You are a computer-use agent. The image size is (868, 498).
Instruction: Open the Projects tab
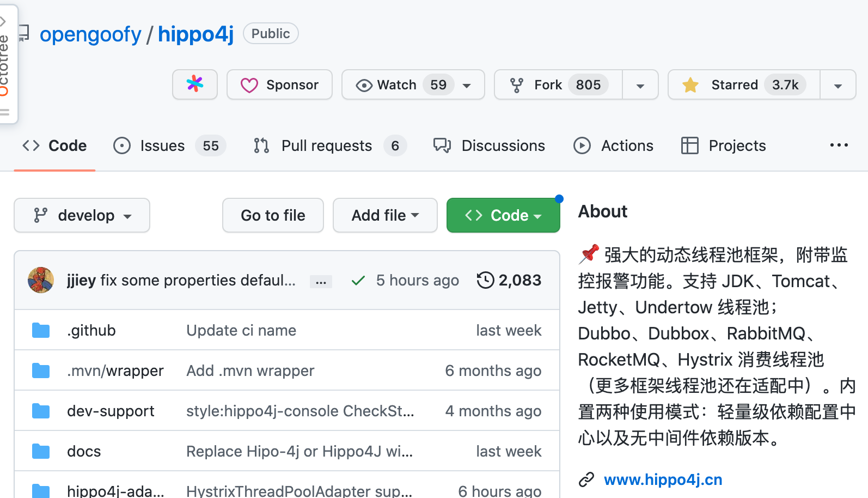coord(724,145)
